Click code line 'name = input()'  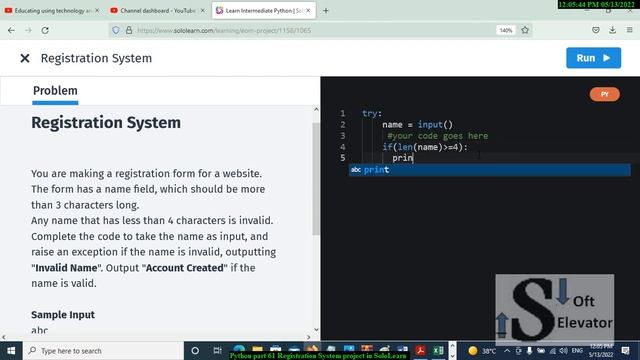[417, 124]
